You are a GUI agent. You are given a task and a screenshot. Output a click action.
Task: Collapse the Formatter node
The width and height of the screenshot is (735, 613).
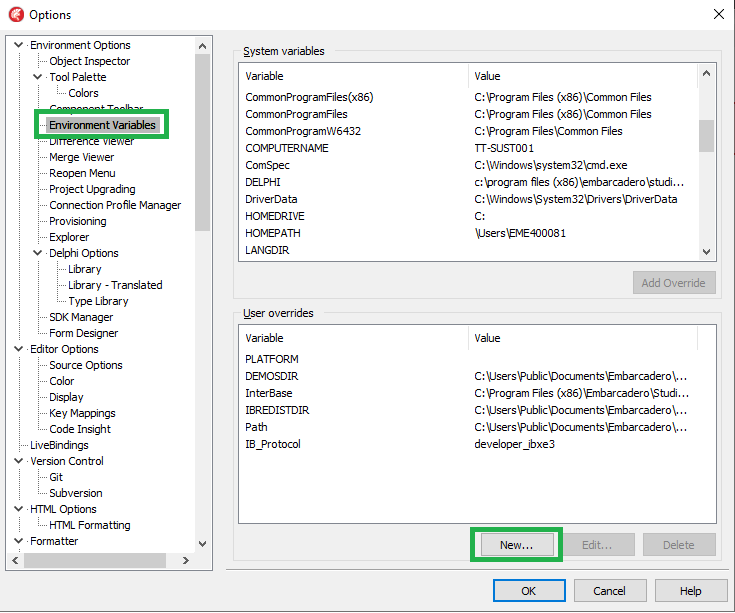click(x=18, y=541)
